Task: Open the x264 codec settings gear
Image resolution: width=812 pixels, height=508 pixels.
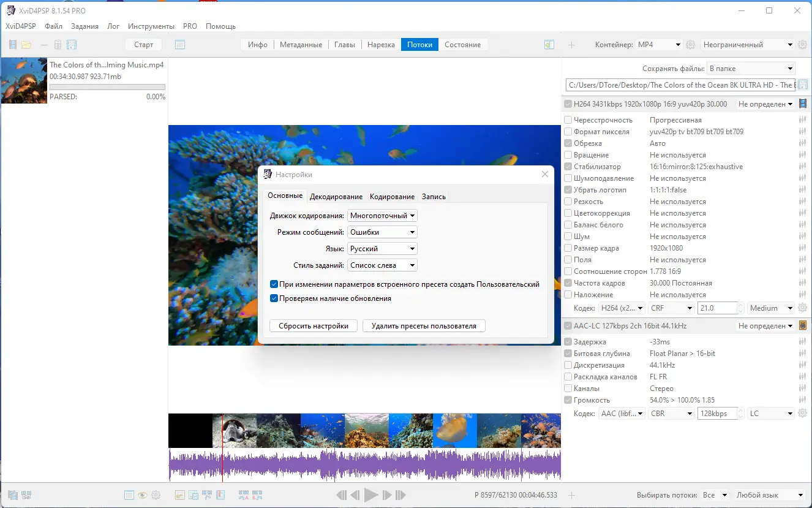Action: click(x=802, y=308)
